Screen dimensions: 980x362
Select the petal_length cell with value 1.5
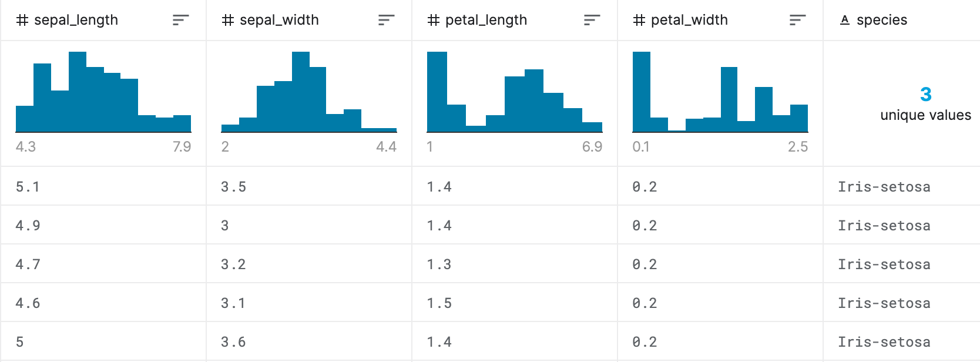point(515,303)
